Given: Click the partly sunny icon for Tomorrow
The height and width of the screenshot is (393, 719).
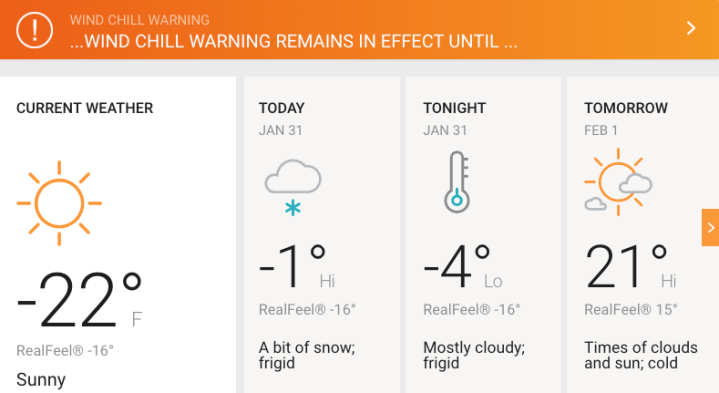Looking at the screenshot, I should click(x=618, y=182).
